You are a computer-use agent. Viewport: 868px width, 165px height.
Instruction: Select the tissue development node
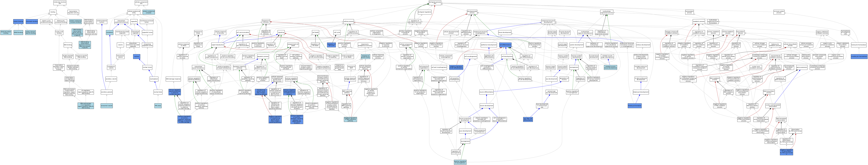point(505,33)
